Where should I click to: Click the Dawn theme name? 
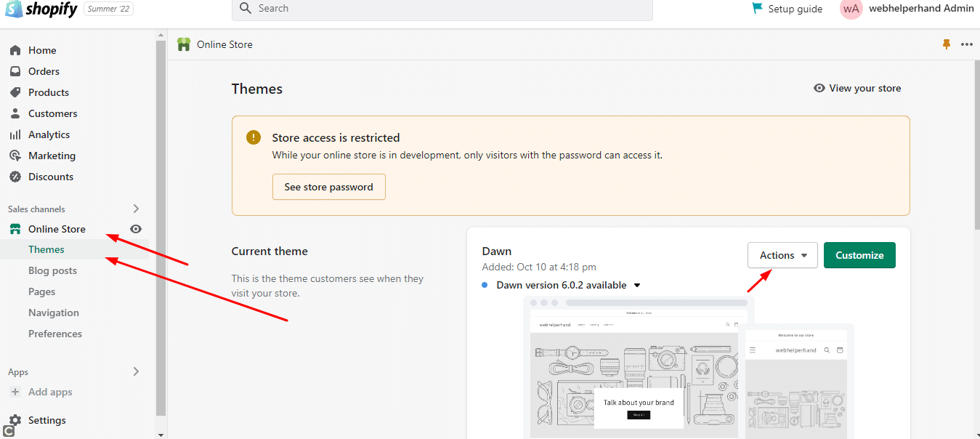(497, 251)
